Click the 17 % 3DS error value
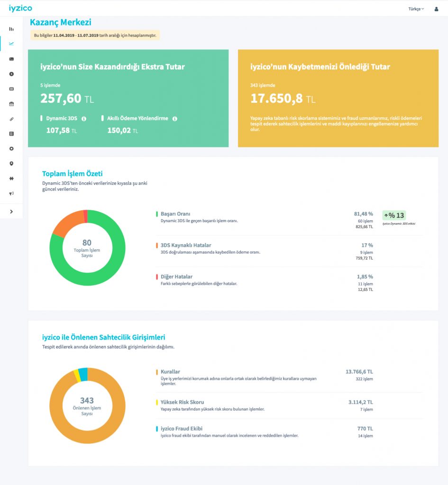 (x=367, y=245)
